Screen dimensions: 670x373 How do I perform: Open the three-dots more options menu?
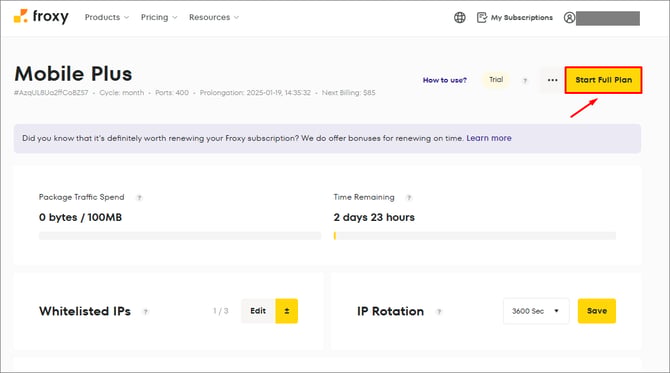click(x=552, y=80)
